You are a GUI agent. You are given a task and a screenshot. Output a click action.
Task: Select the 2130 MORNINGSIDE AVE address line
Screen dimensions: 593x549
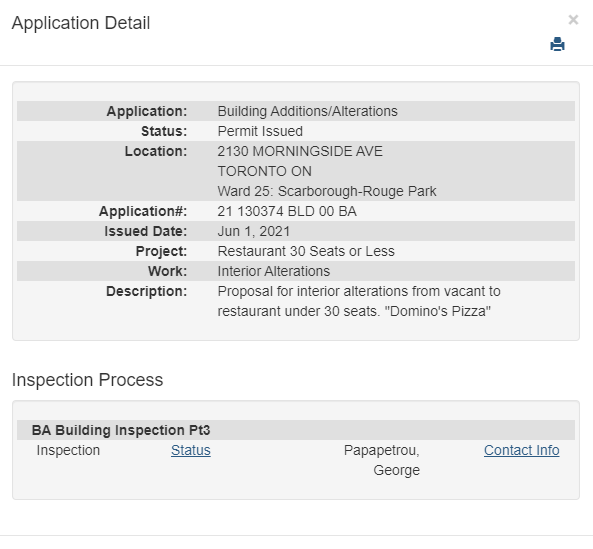(300, 151)
